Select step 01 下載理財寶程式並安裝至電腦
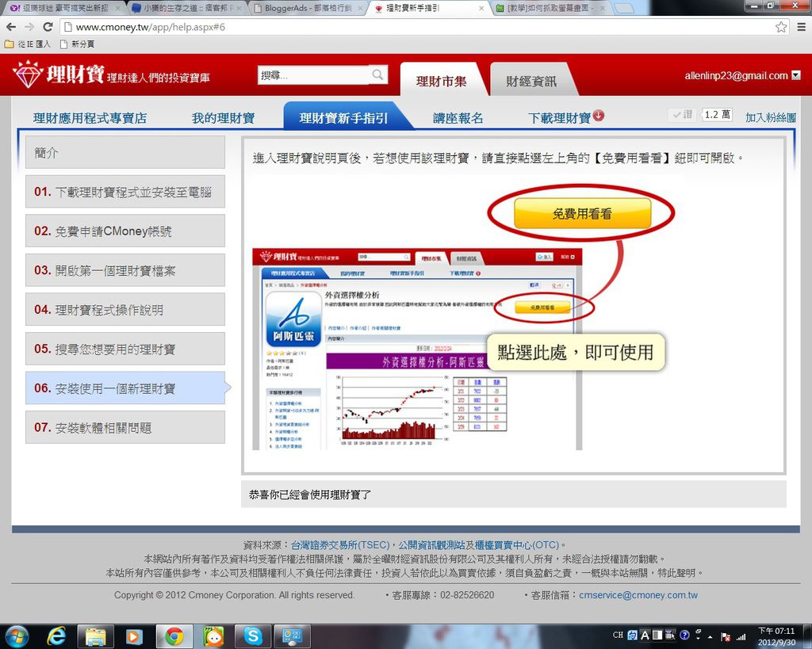Image resolution: width=812 pixels, height=649 pixels. [x=124, y=192]
